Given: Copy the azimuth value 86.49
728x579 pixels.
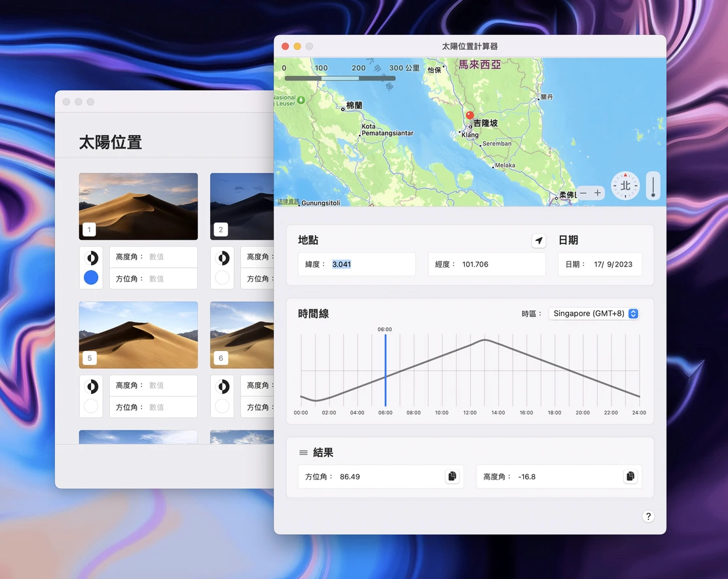Looking at the screenshot, I should point(452,476).
